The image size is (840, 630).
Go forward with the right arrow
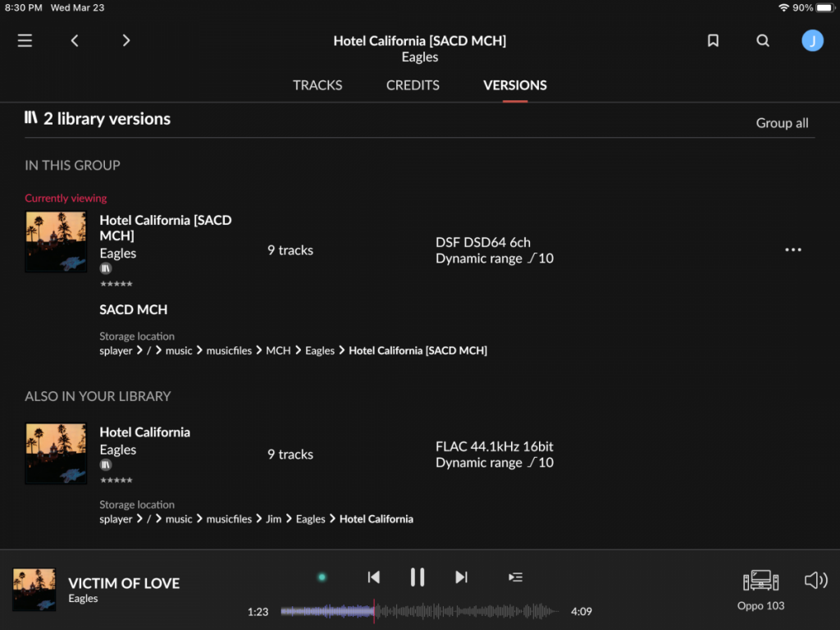click(x=126, y=41)
